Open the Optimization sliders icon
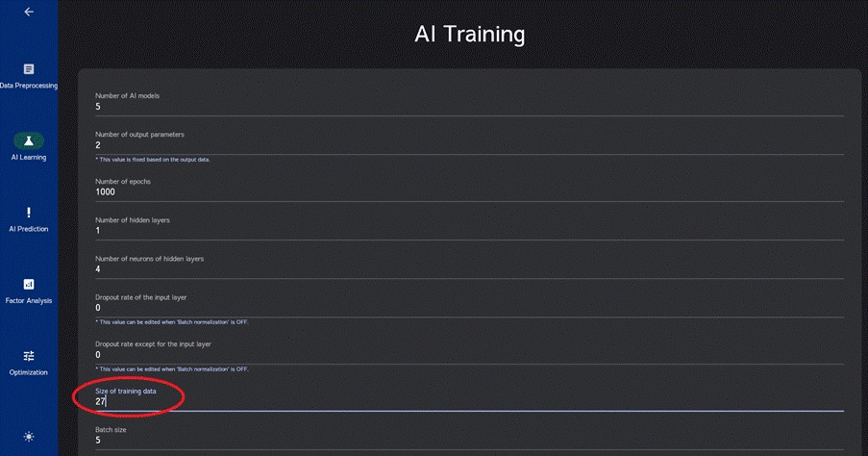This screenshot has width=868, height=456. pyautogui.click(x=29, y=356)
